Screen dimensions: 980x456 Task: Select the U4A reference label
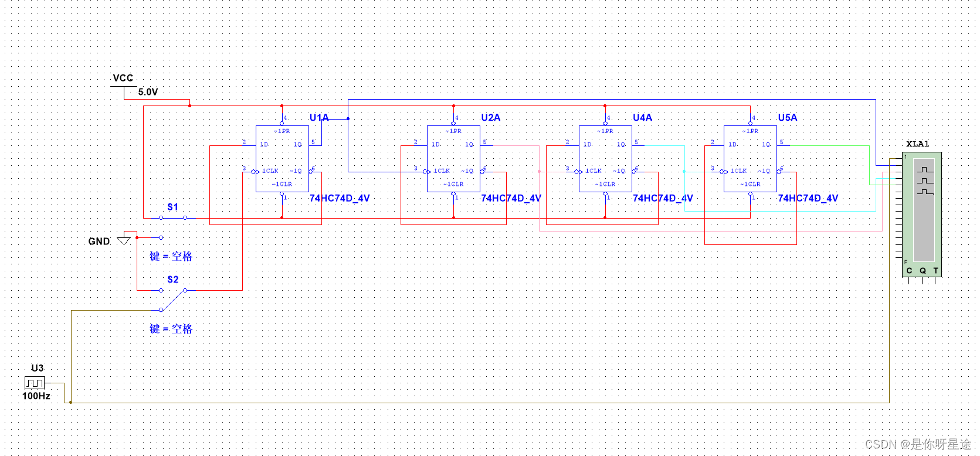[x=642, y=117]
